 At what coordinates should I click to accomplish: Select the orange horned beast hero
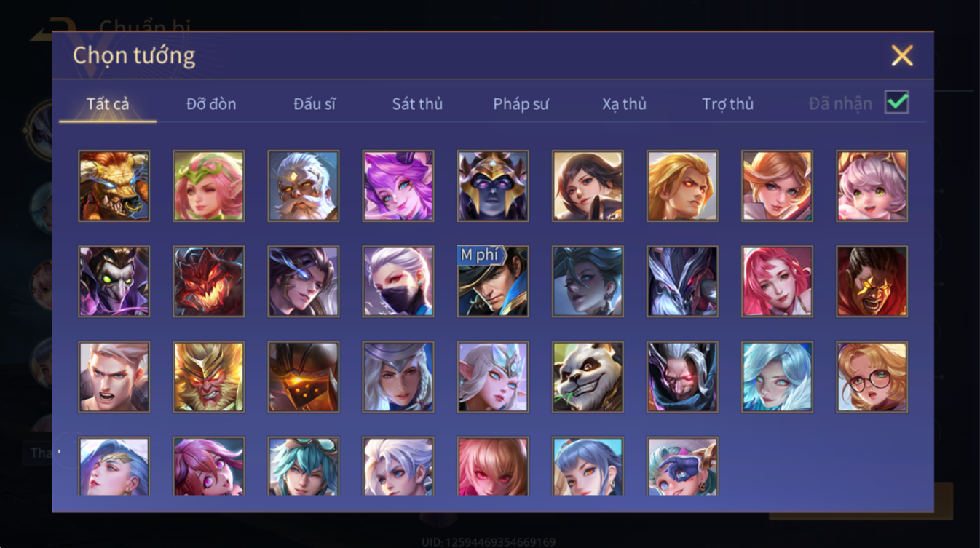click(114, 186)
